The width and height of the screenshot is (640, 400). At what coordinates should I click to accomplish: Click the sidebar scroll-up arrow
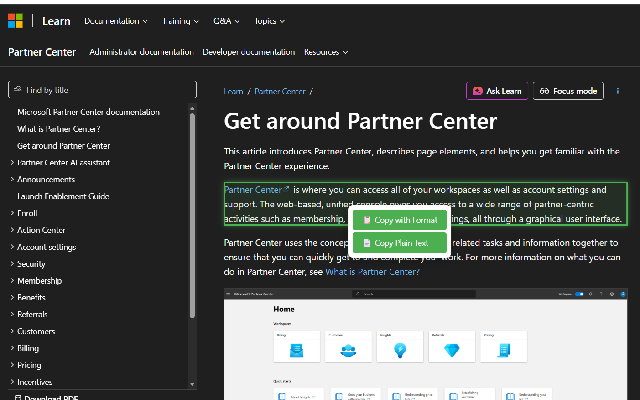[192, 109]
